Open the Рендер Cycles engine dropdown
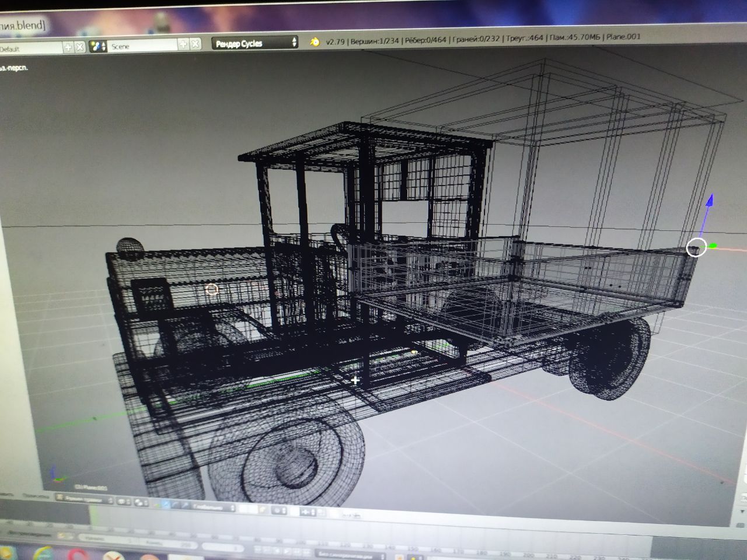 [x=256, y=43]
